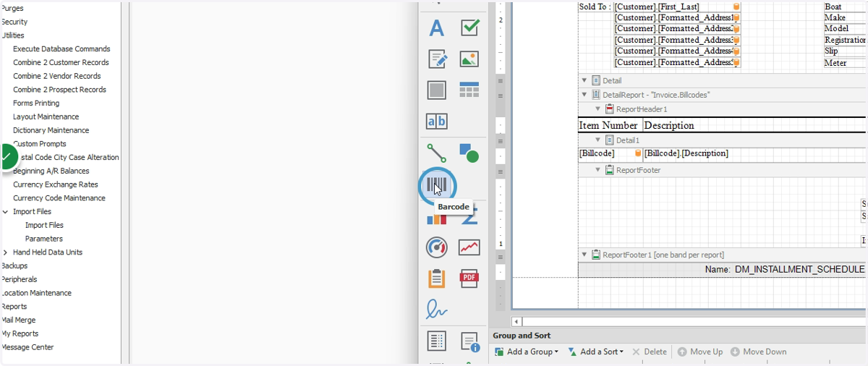Select the Character Comb tool
Viewport: 868px width, 366px height.
[436, 122]
